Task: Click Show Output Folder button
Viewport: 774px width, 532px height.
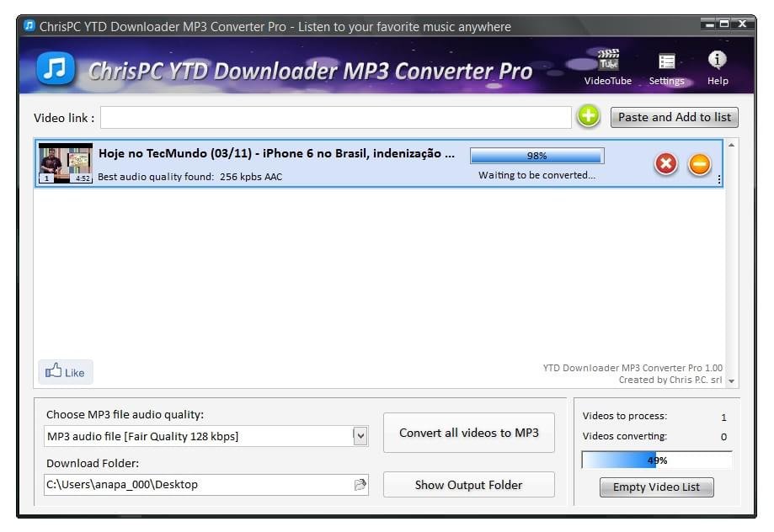Action: pos(469,485)
